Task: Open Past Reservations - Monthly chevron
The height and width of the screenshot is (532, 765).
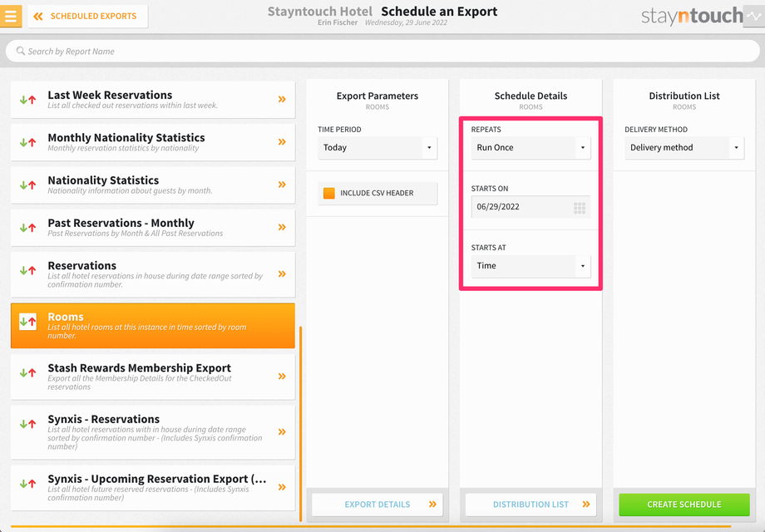Action: point(282,227)
